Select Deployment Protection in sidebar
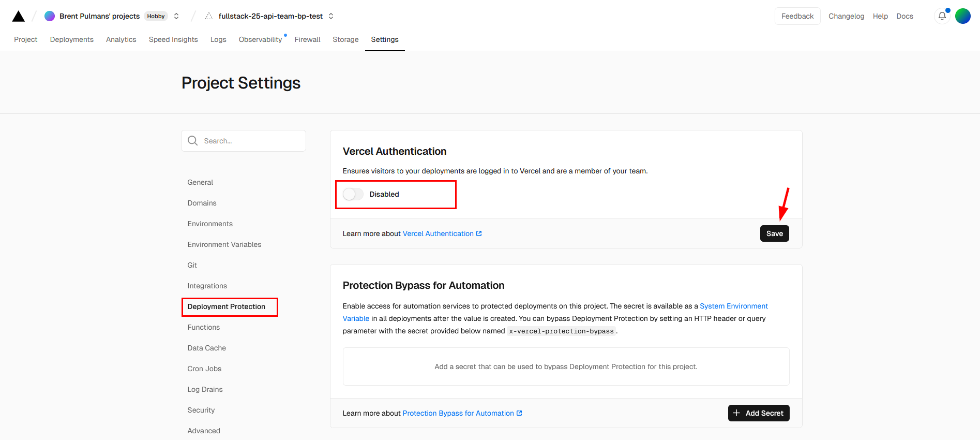 [227, 306]
